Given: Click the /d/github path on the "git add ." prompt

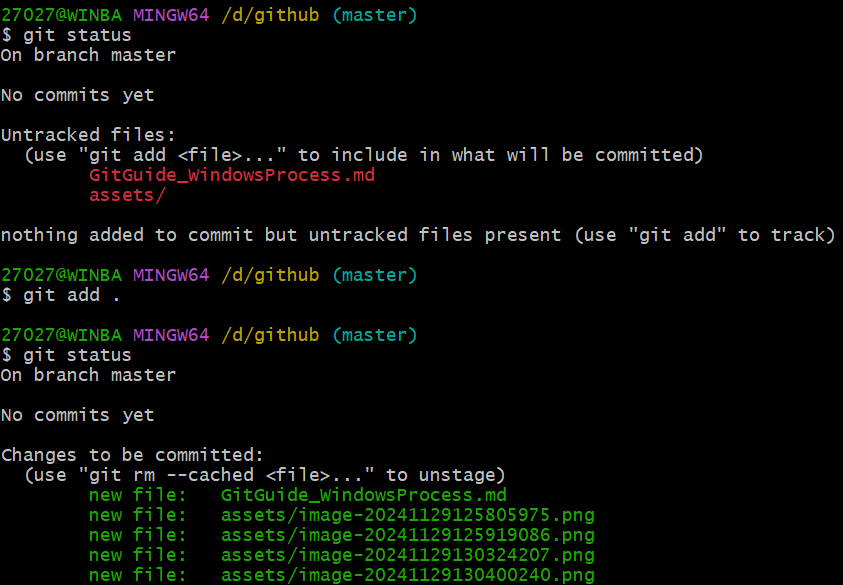Looking at the screenshot, I should click(x=270, y=275).
